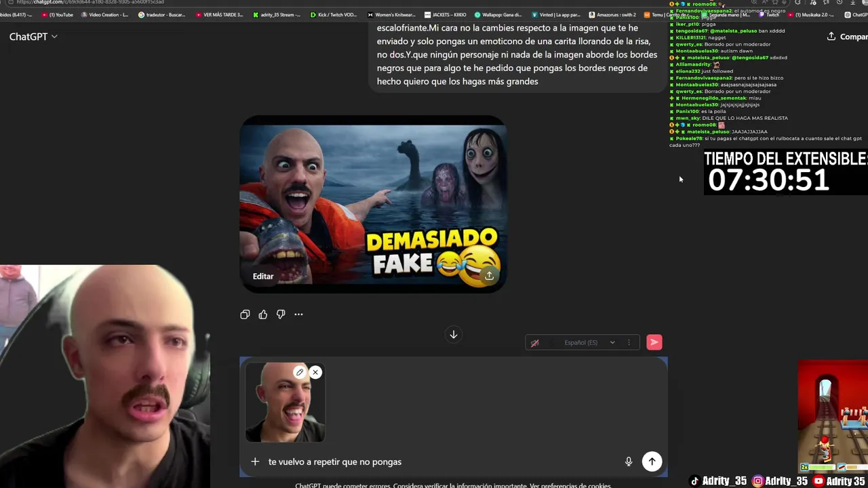868x488 pixels.
Task: Open the JACKETS – KIKIO bookmark
Action: 445,14
